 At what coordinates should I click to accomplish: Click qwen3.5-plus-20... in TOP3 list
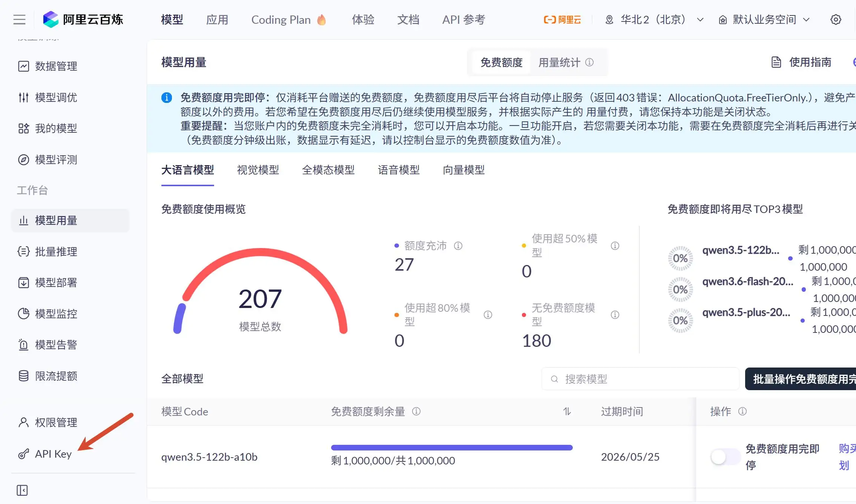pos(746,313)
